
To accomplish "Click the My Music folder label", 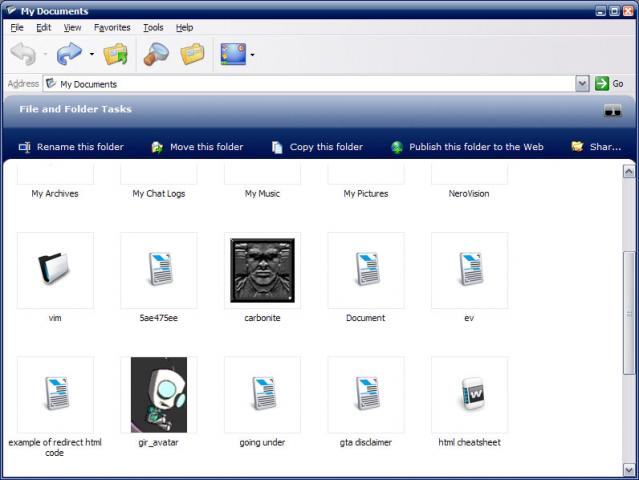I will 262,194.
